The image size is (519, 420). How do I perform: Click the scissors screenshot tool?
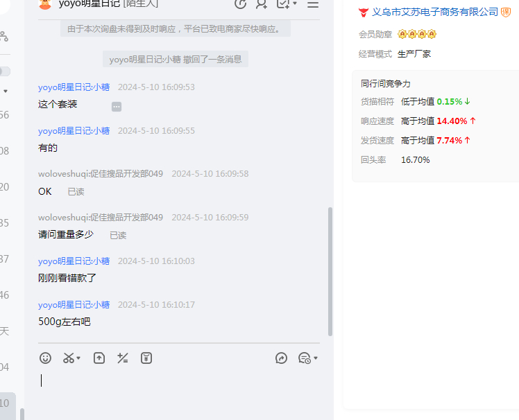68,358
